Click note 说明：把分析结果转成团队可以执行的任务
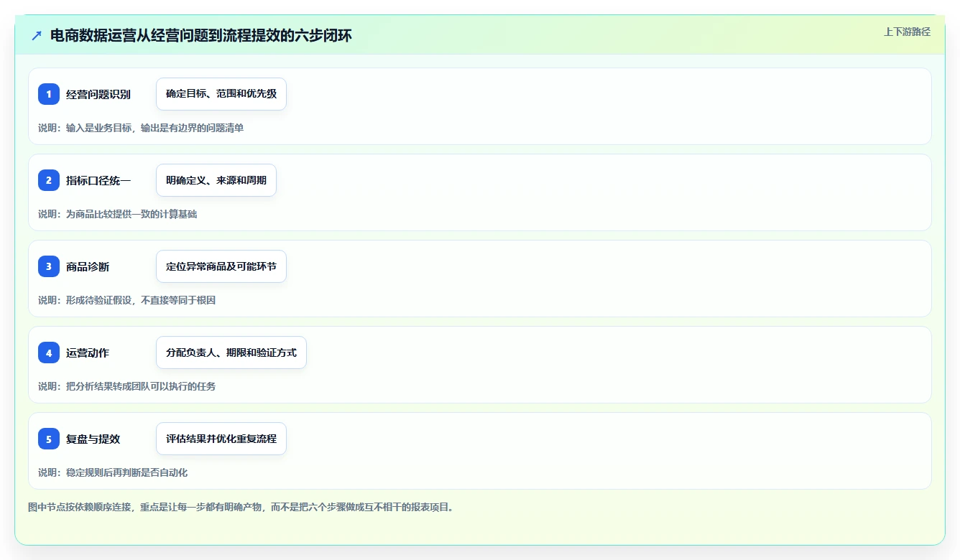Screen dimensions: 960x560 tap(126, 386)
